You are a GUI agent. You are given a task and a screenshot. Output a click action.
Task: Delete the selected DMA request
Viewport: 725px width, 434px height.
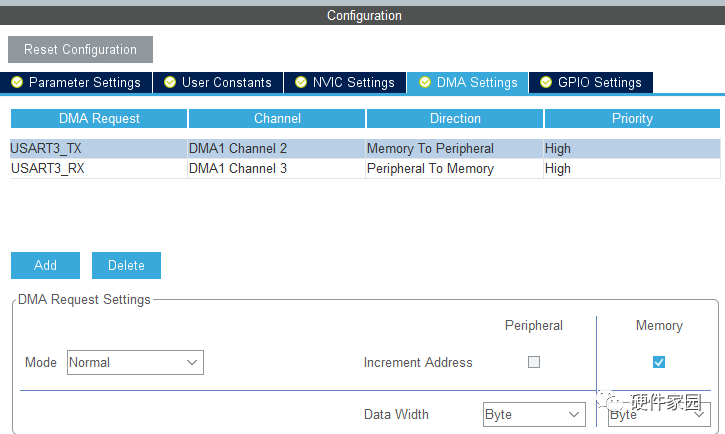pos(126,265)
